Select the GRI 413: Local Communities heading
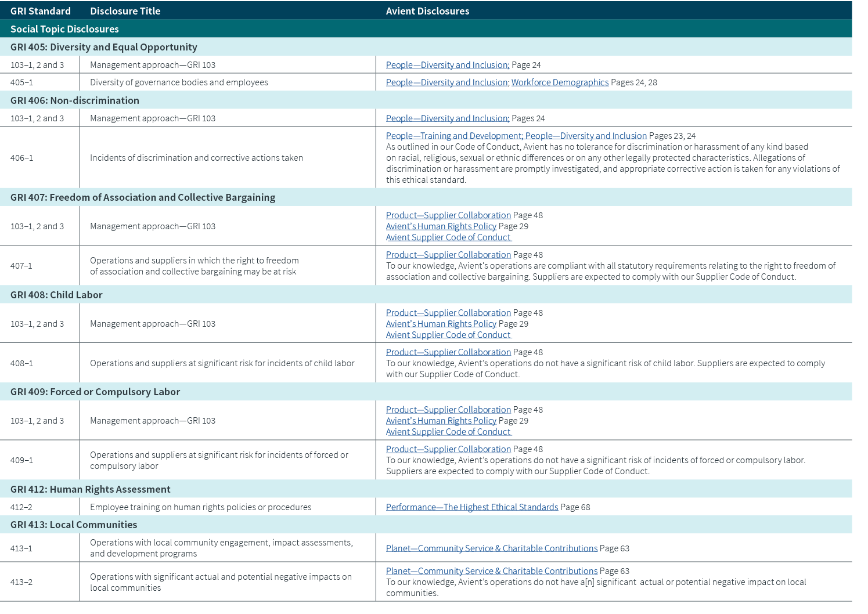Image resolution: width=868 pixels, height=614 pixels. 74,525
